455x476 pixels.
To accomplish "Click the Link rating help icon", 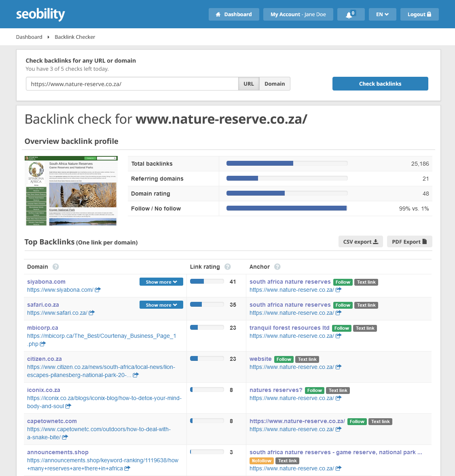I will pyautogui.click(x=227, y=267).
